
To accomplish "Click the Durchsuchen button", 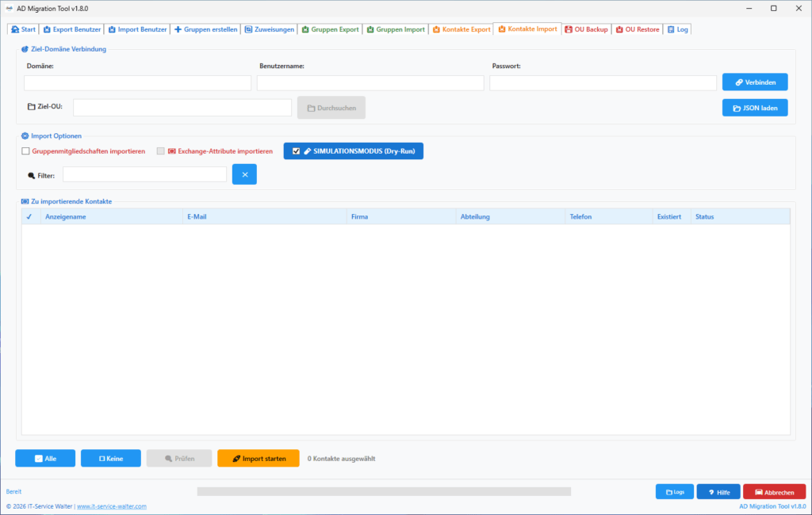I will 331,108.
